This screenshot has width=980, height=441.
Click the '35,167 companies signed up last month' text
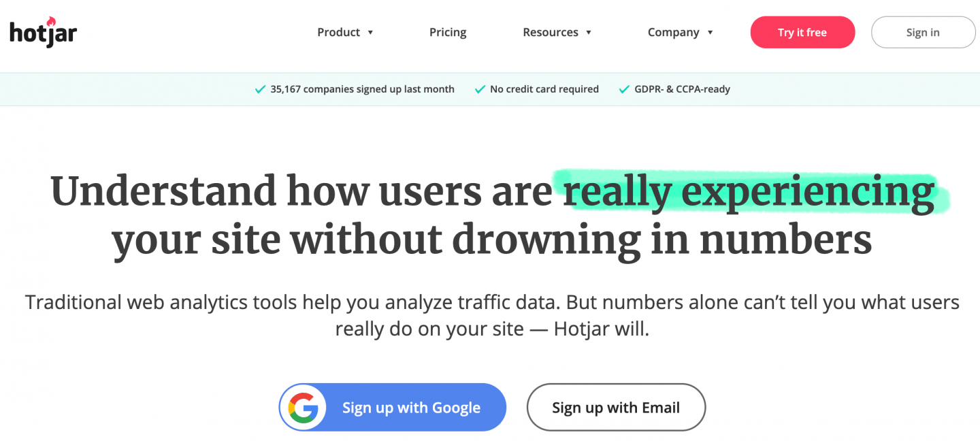(x=362, y=89)
